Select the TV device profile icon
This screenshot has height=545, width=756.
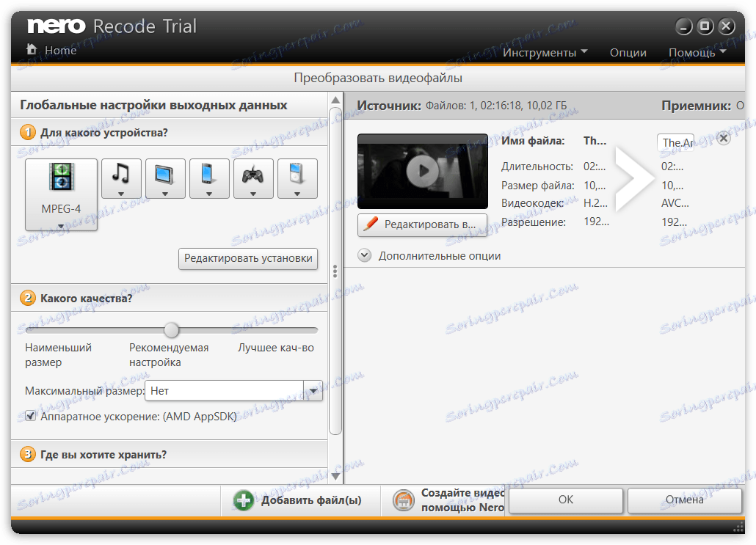pos(164,175)
